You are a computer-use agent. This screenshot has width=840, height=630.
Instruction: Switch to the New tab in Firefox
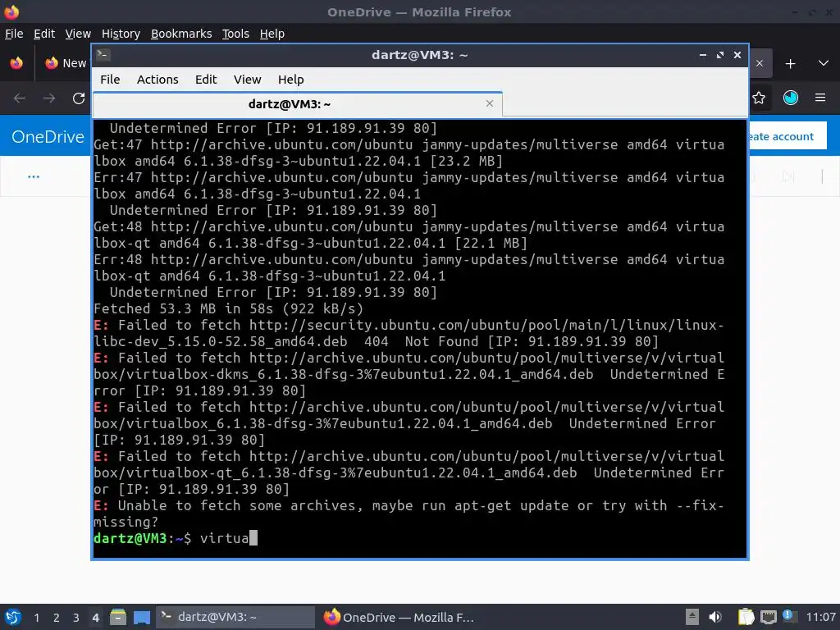pos(66,63)
